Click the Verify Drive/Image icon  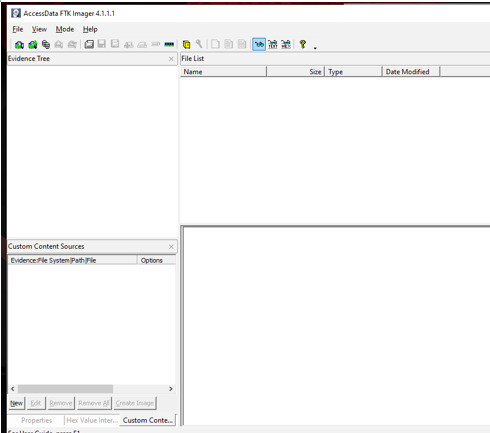156,44
